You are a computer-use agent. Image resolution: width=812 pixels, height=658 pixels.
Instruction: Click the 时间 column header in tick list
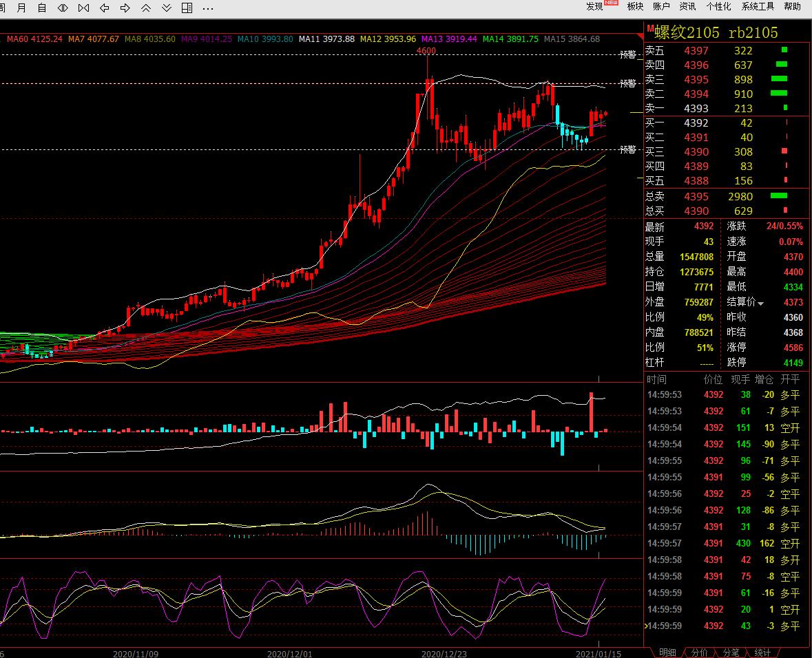[656, 379]
